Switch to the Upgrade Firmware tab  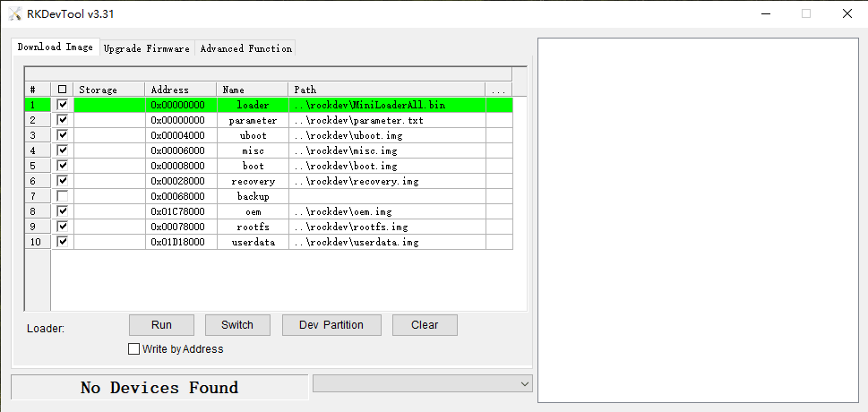(146, 48)
